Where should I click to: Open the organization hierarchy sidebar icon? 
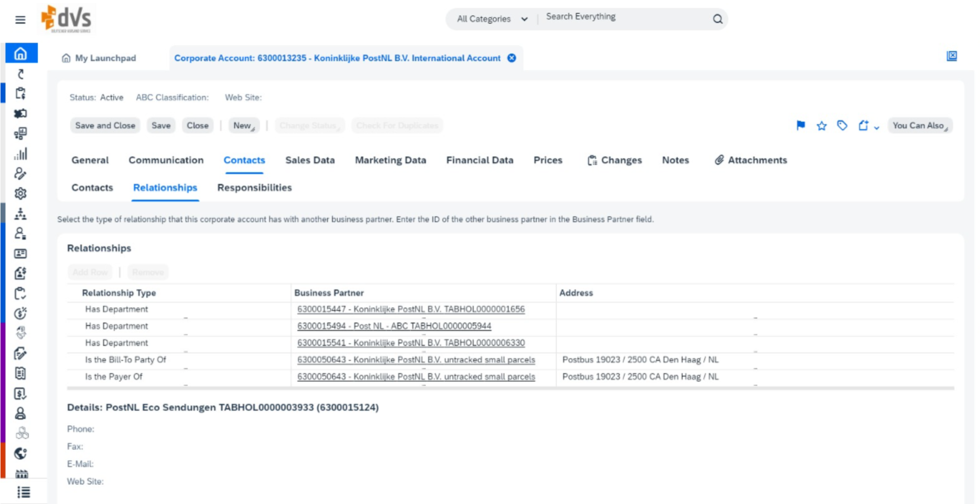(x=21, y=214)
